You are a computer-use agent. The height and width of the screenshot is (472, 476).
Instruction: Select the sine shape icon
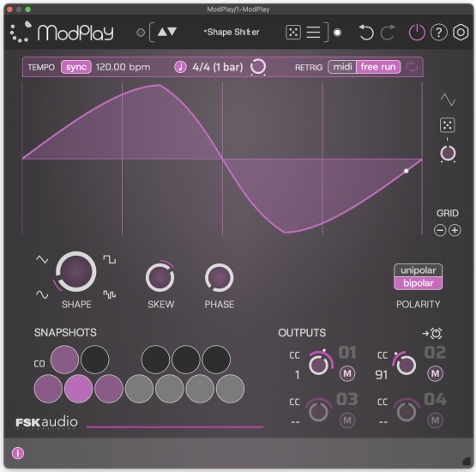tap(42, 294)
